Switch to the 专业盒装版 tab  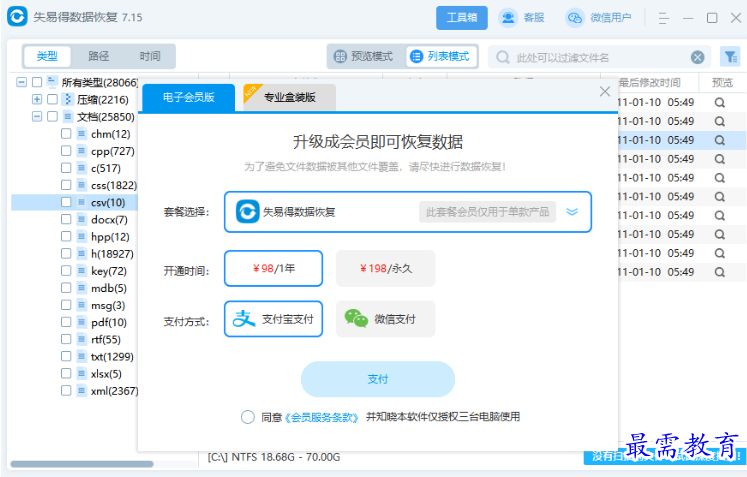pos(290,98)
